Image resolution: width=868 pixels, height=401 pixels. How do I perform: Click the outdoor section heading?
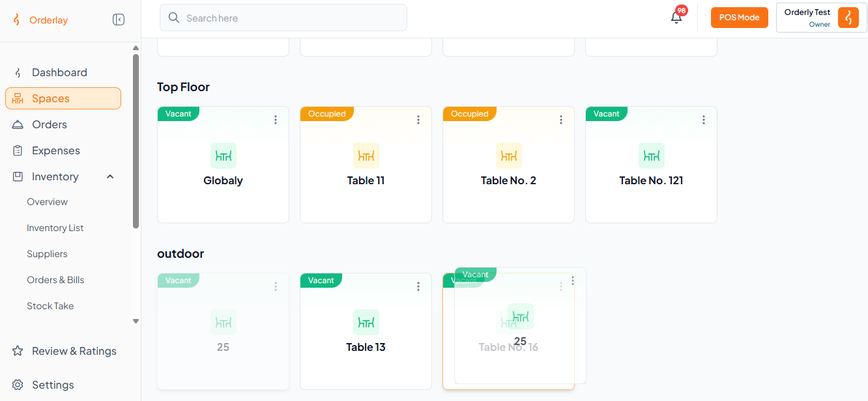pyautogui.click(x=181, y=253)
